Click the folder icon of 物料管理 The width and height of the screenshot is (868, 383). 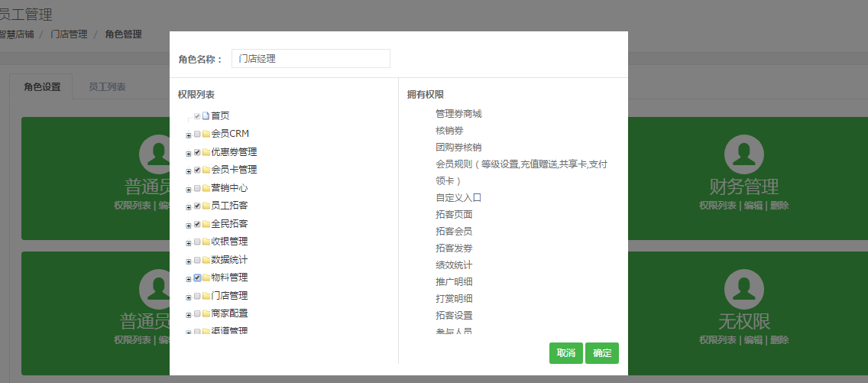206,278
